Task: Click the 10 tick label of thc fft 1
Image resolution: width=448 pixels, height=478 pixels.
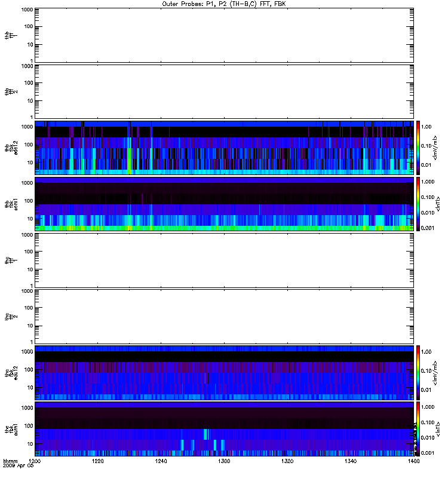Action: click(30, 269)
